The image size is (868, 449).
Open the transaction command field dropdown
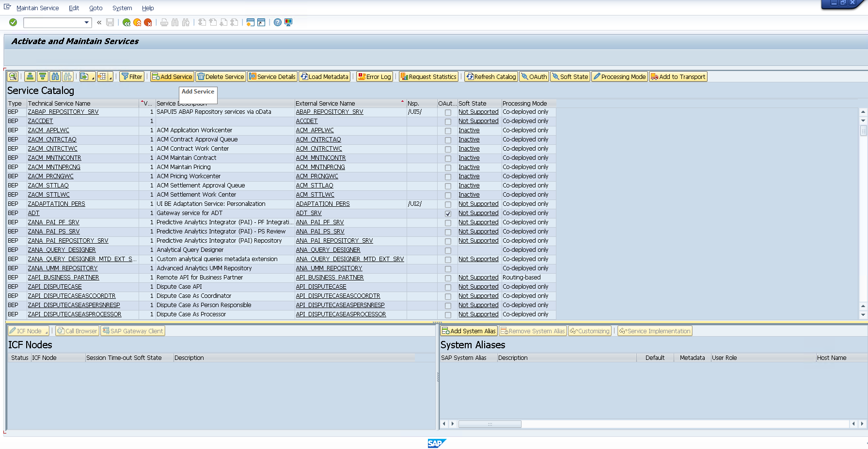pyautogui.click(x=87, y=22)
